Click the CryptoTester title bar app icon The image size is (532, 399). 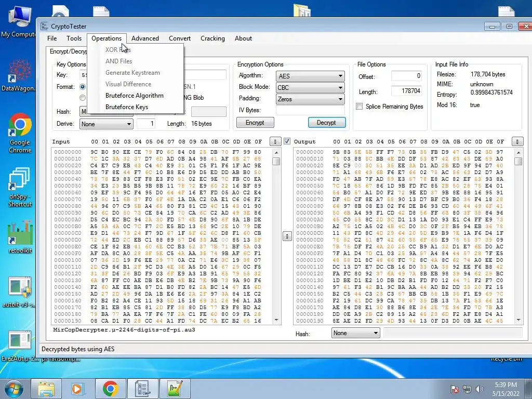click(x=45, y=26)
